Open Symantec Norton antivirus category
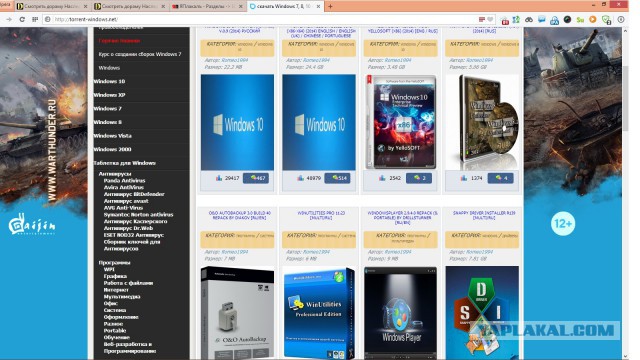 pos(138,215)
